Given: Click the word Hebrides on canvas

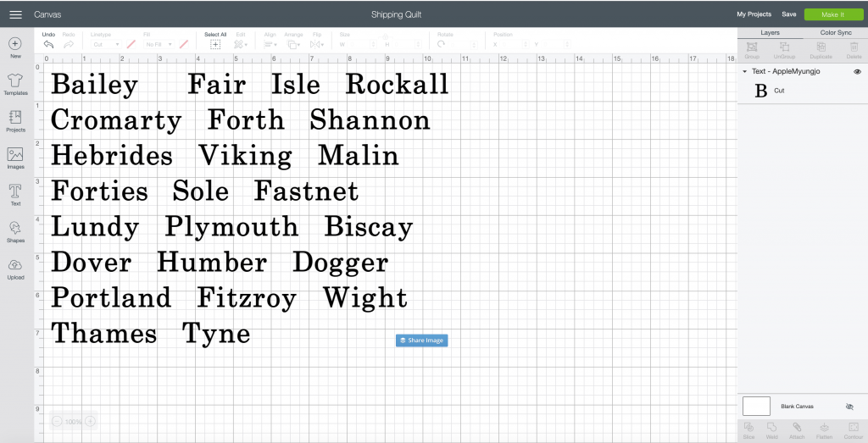Looking at the screenshot, I should pos(112,155).
